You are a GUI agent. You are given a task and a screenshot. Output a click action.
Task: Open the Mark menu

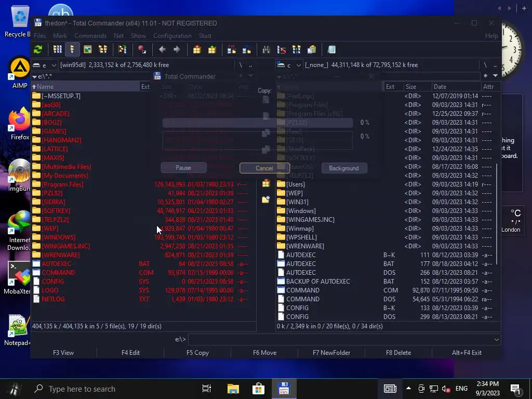[60, 36]
